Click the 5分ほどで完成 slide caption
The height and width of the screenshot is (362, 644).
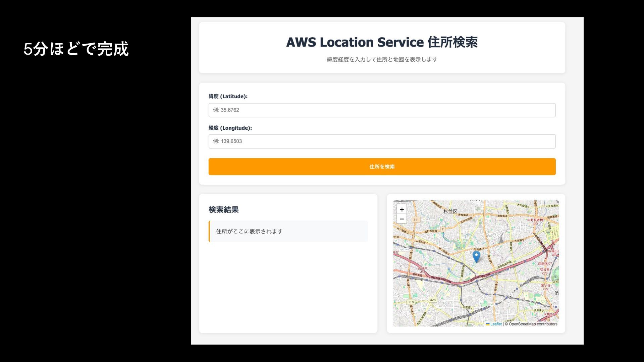tap(76, 49)
